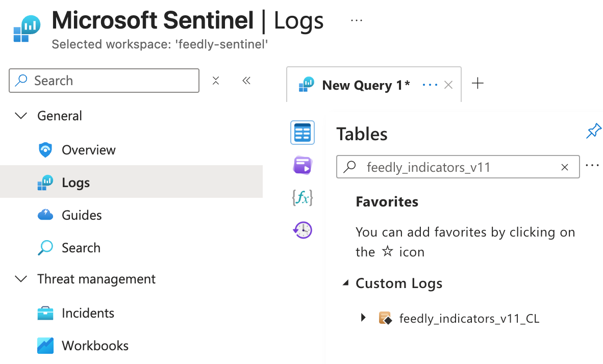603x364 pixels.
Task: Collapse the Custom Logs group
Action: pos(346,283)
